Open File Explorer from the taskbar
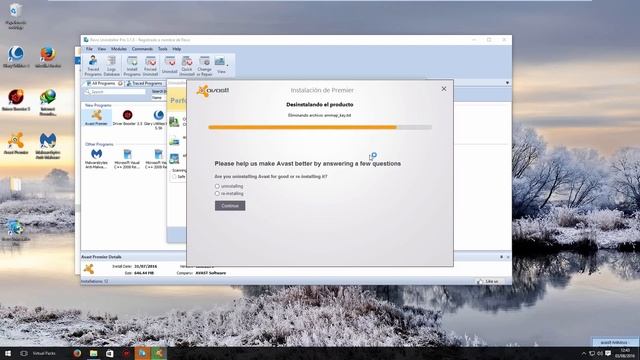The height and width of the screenshot is (360, 640). point(93,353)
